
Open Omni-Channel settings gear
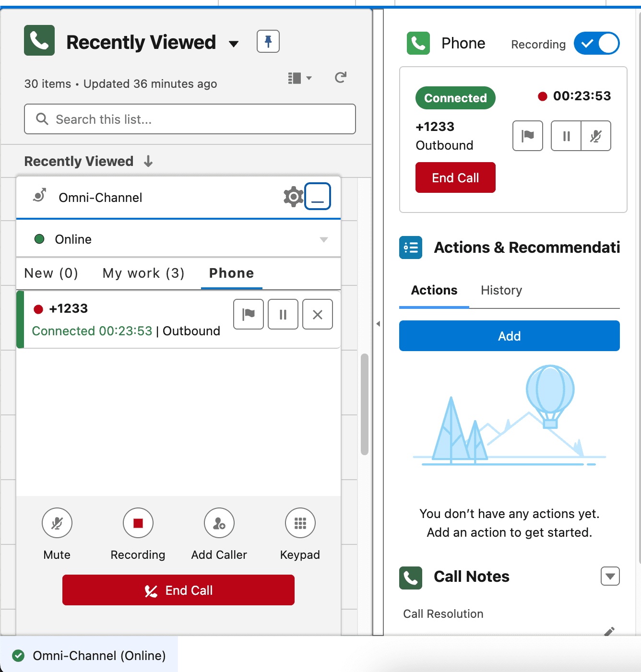(293, 197)
